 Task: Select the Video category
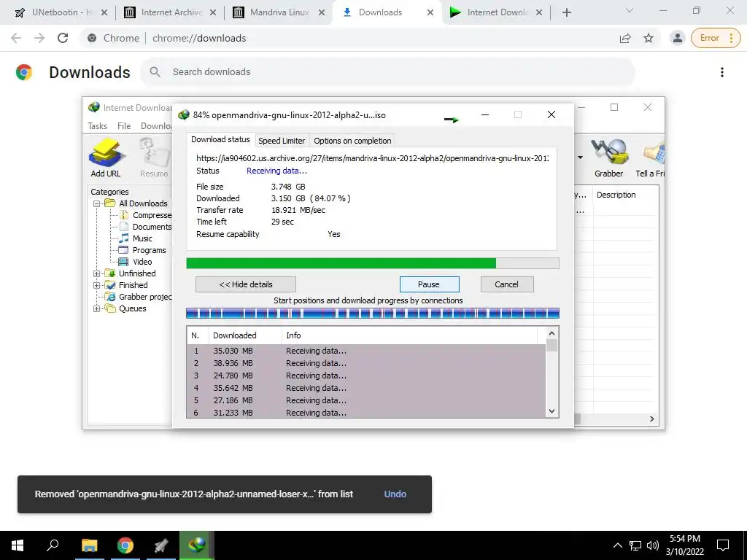tap(136, 262)
